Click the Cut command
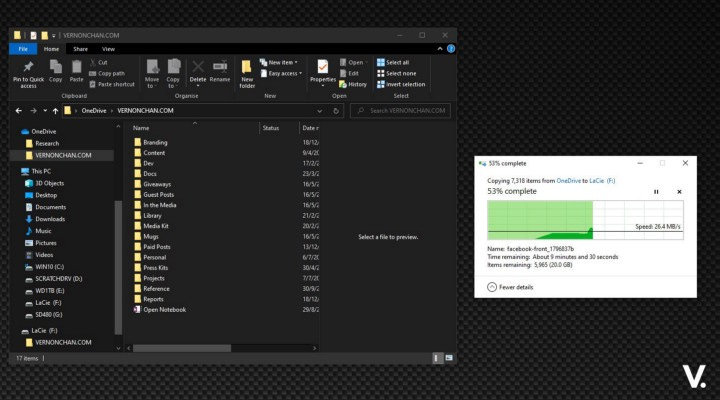This screenshot has height=400, width=720. point(98,62)
